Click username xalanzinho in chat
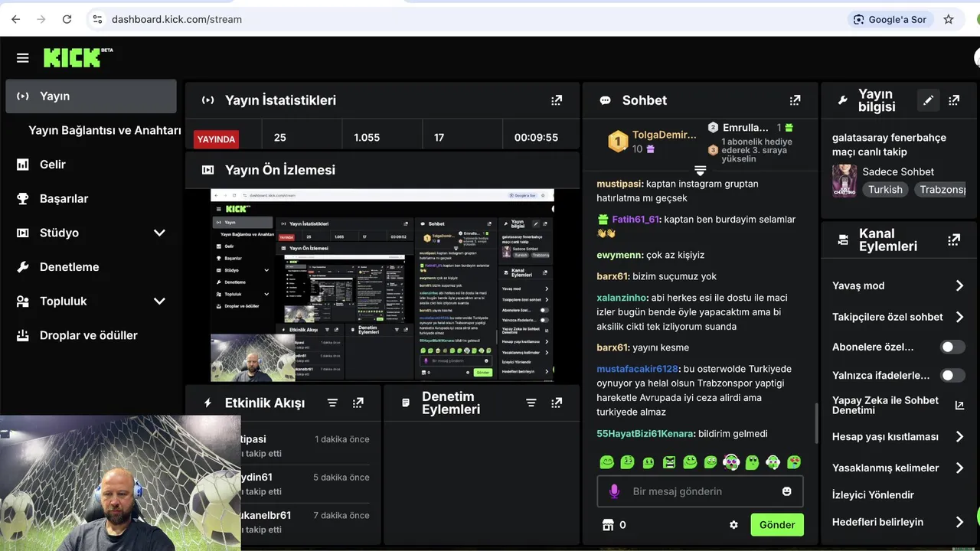This screenshot has width=980, height=551. tap(622, 298)
